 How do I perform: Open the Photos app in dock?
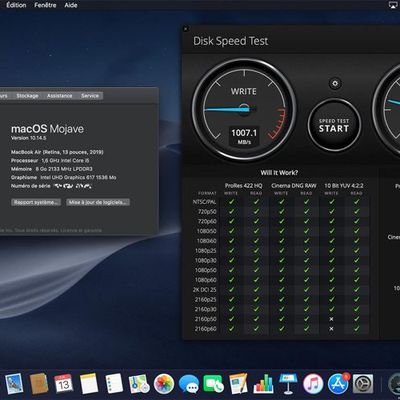(164, 384)
